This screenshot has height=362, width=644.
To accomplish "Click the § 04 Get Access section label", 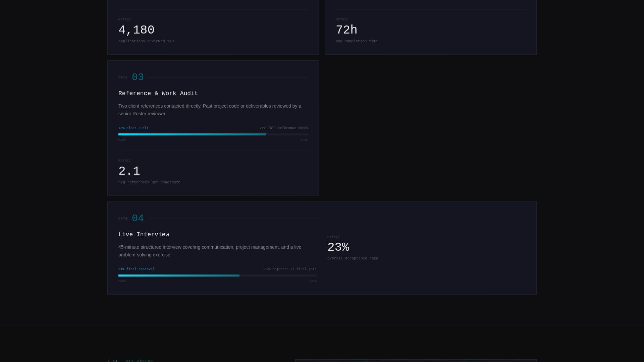I will [130, 361].
